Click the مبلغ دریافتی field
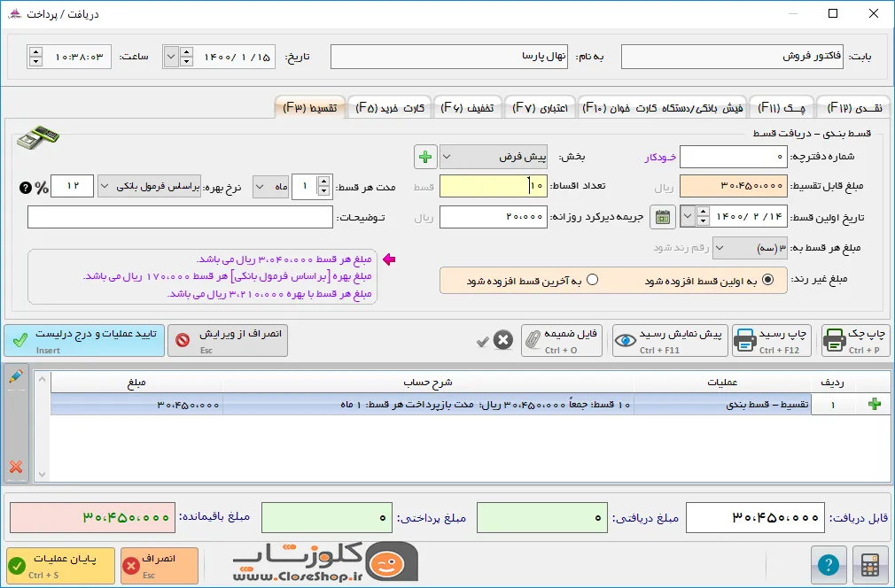895x588 pixels. coord(541,517)
